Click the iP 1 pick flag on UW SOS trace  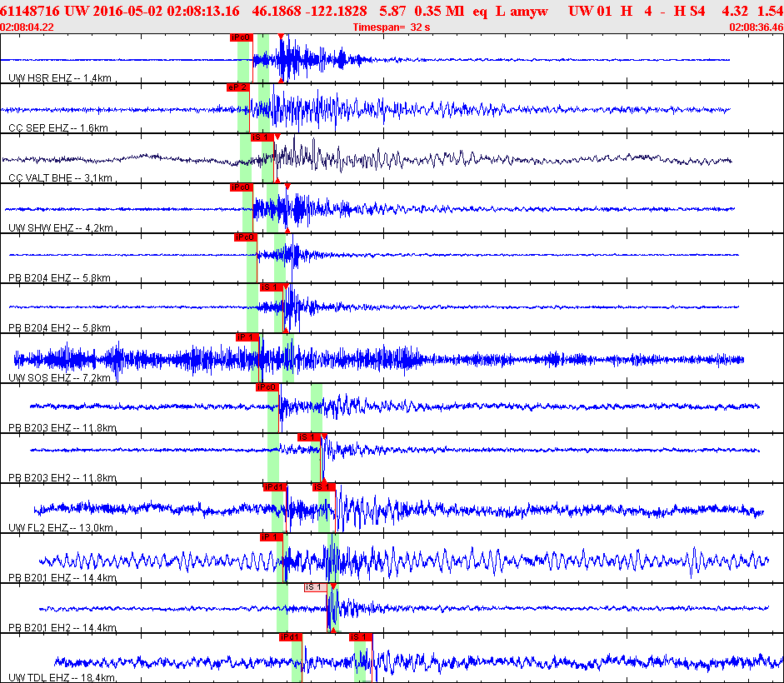point(247,337)
